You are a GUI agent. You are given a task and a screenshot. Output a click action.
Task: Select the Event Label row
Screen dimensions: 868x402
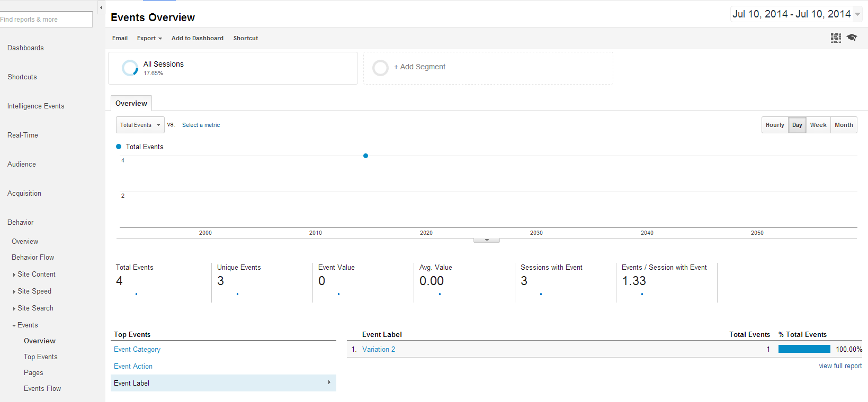(x=223, y=383)
